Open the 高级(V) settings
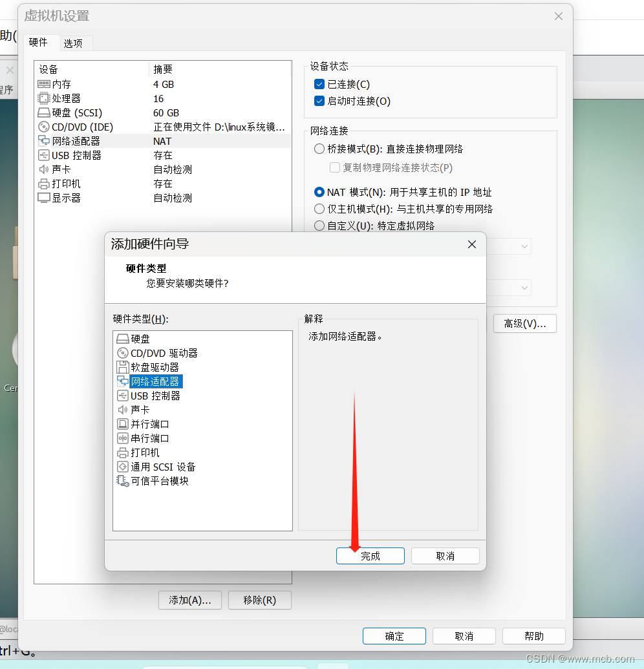 [524, 323]
